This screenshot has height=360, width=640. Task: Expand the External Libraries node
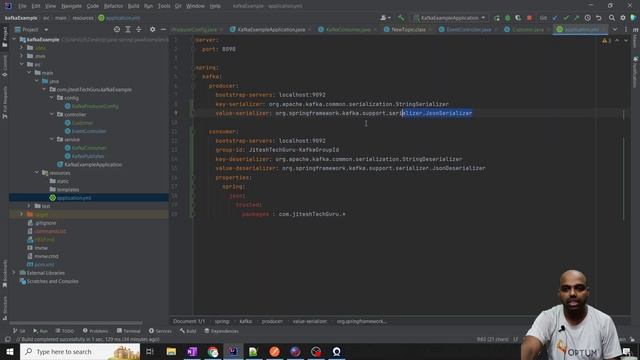point(14,273)
